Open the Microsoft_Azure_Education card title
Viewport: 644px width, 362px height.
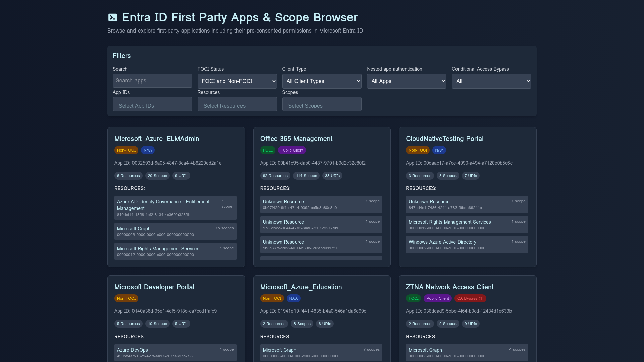click(x=301, y=287)
